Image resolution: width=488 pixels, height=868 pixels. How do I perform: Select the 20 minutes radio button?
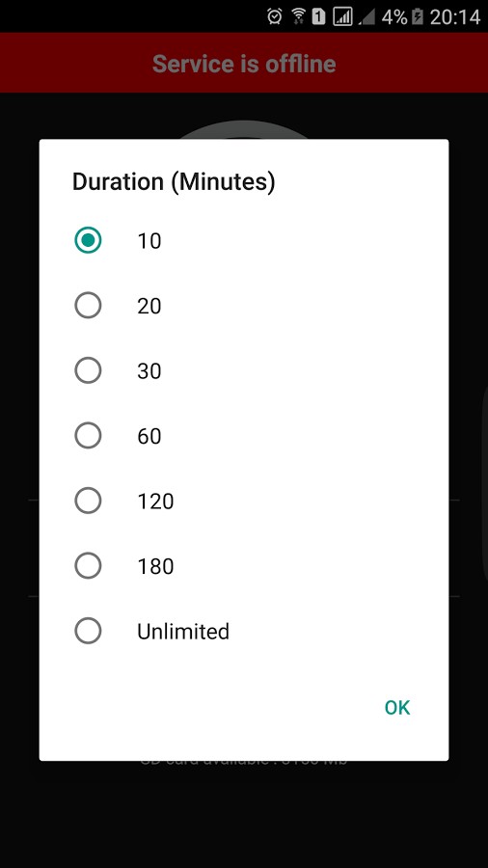coord(88,306)
